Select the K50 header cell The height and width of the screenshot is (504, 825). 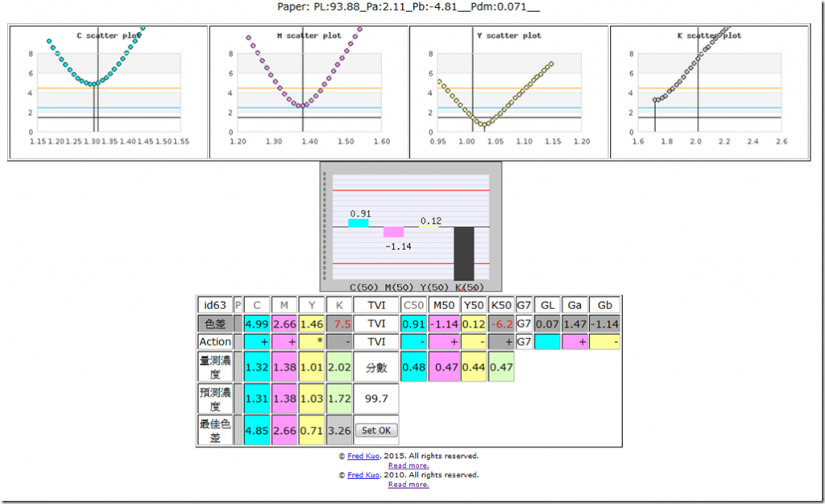(501, 305)
